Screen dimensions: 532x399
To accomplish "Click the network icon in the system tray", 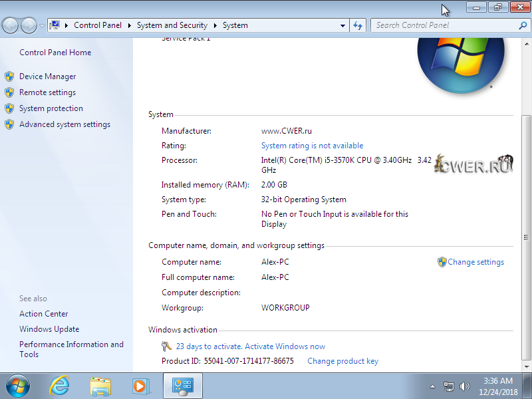I will (450, 386).
